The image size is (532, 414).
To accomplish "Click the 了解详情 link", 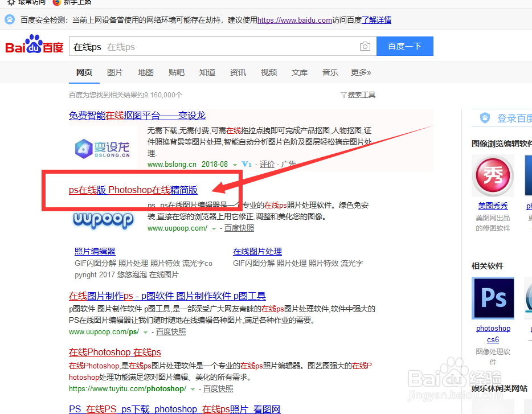I will [x=377, y=20].
